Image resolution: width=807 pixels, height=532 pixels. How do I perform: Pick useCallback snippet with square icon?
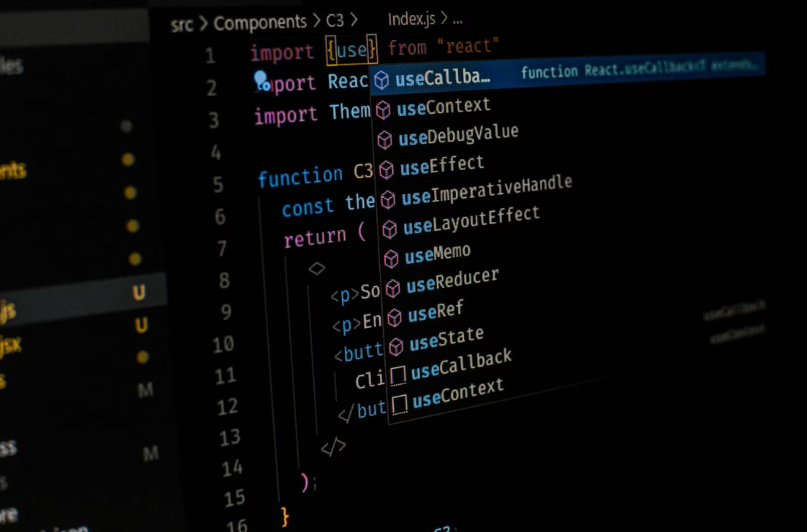pos(461,365)
